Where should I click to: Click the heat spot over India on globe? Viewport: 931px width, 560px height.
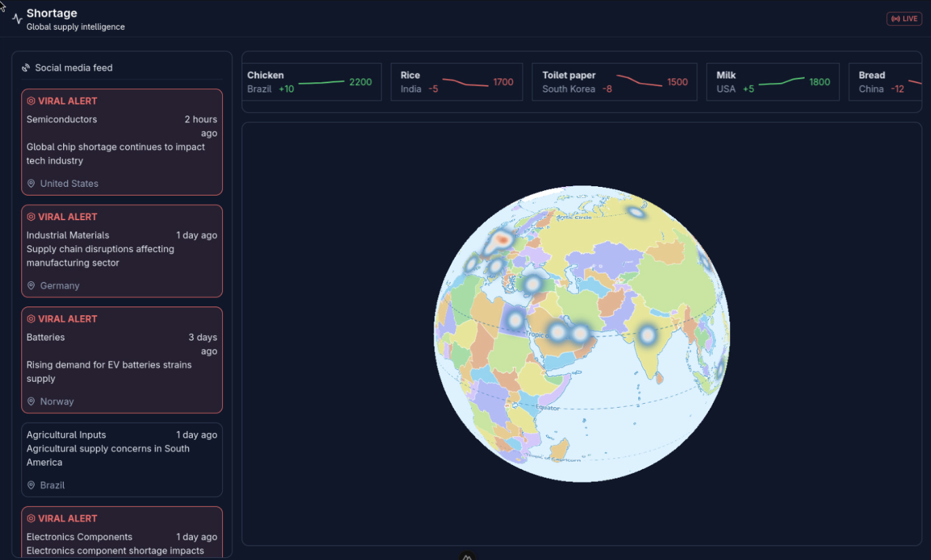point(648,334)
